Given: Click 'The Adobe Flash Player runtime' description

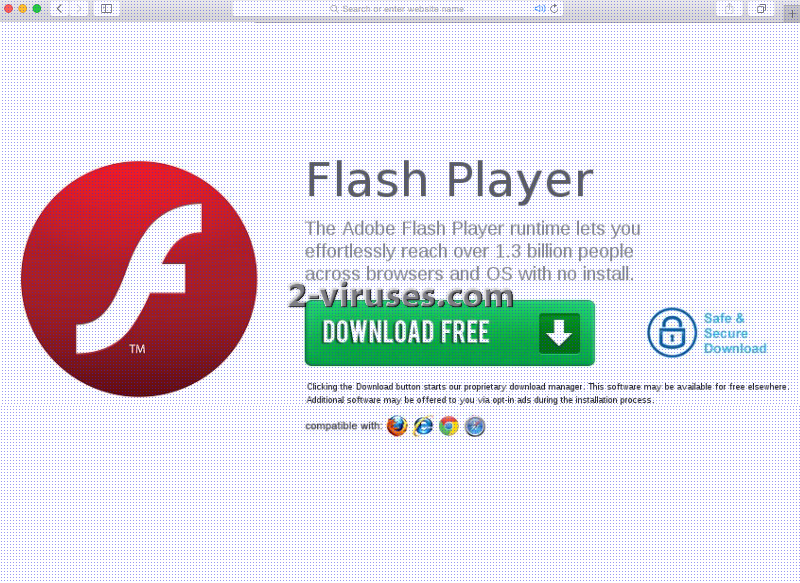Looking at the screenshot, I should (x=472, y=251).
